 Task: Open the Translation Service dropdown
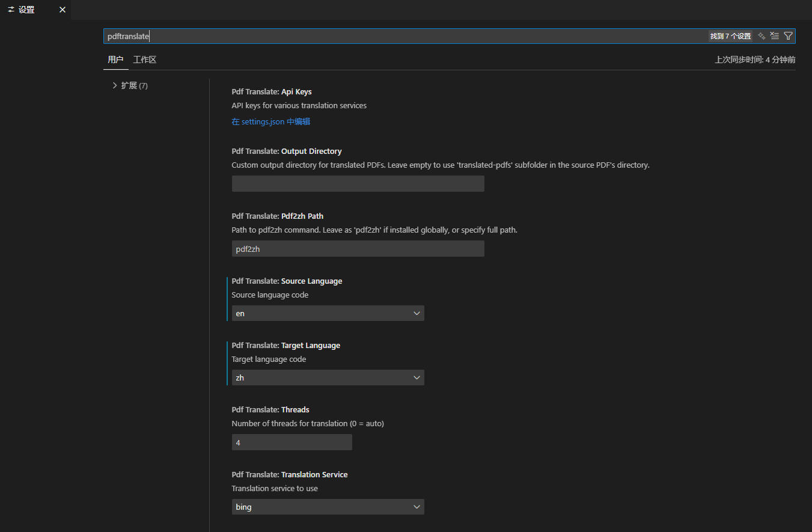point(328,507)
